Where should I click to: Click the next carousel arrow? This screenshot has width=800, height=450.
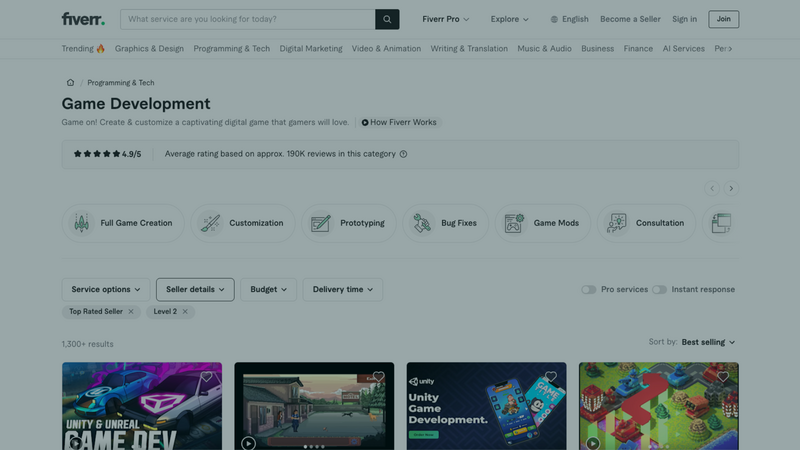tap(731, 188)
